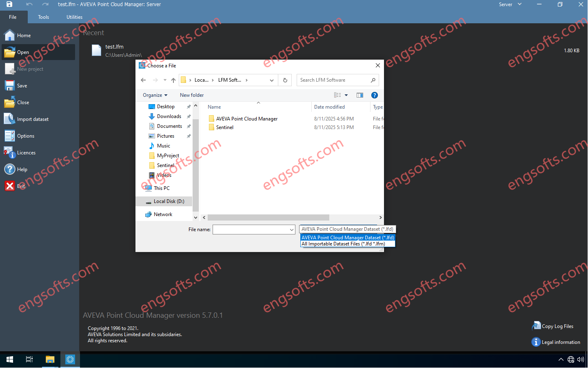Go up one folder level
Viewport: 588px width, 368px height.
[x=173, y=80]
